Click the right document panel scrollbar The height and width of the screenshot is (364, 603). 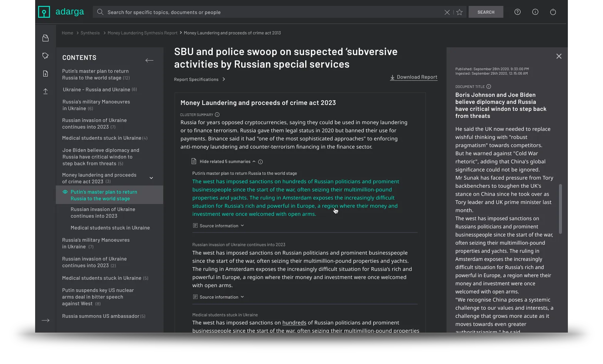tap(560, 209)
